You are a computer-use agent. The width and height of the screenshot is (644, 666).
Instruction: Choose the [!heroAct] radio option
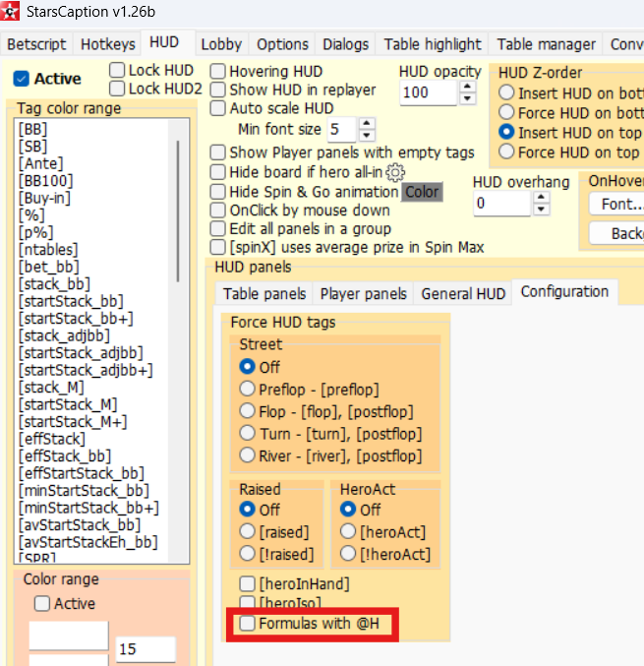pyautogui.click(x=348, y=554)
